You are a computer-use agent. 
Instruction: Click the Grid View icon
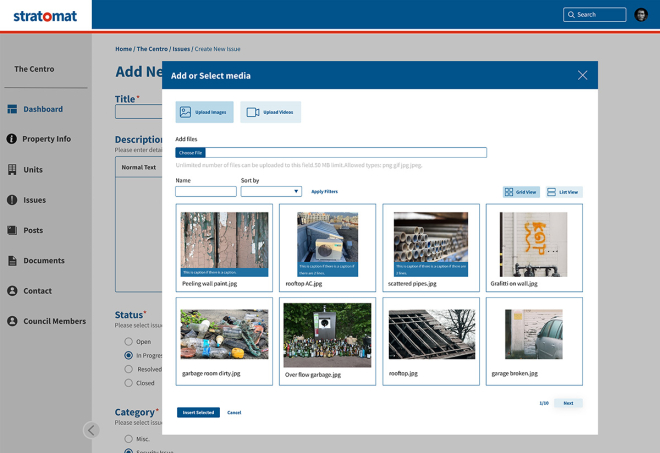click(509, 192)
